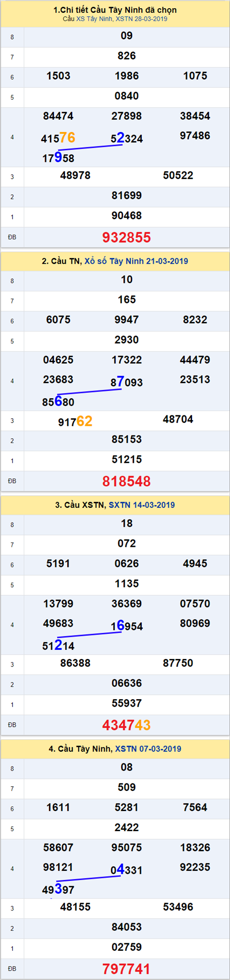230x980 pixels.
Task: Select number 91762 with orange digits
Action: tap(75, 422)
